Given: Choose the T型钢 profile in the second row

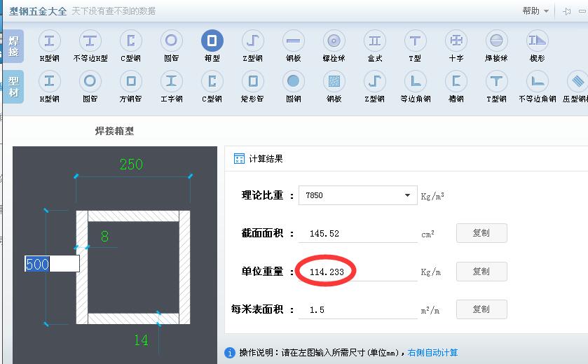Looking at the screenshot, I should [x=496, y=87].
